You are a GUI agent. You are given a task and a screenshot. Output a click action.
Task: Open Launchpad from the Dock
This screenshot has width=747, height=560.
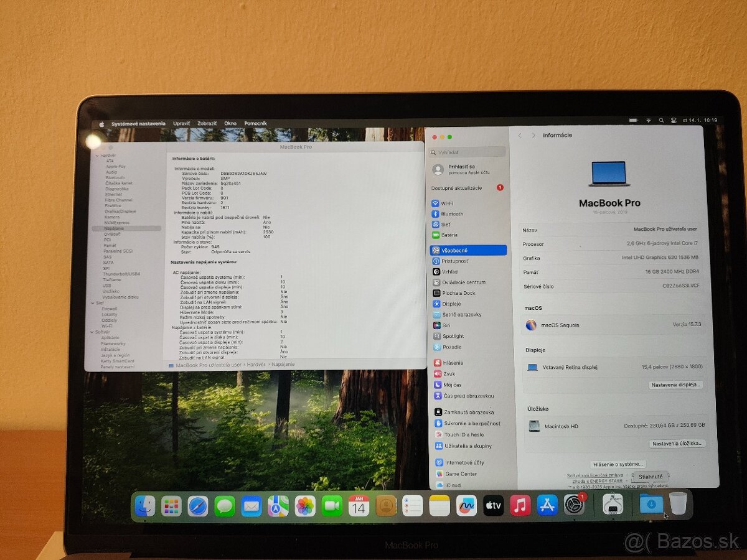pyautogui.click(x=171, y=506)
